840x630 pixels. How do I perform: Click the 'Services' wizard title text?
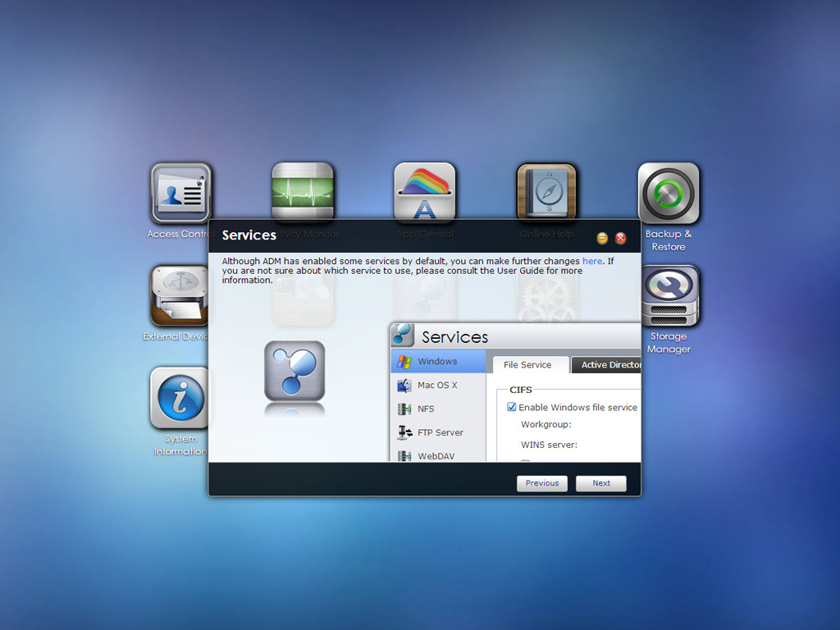249,235
